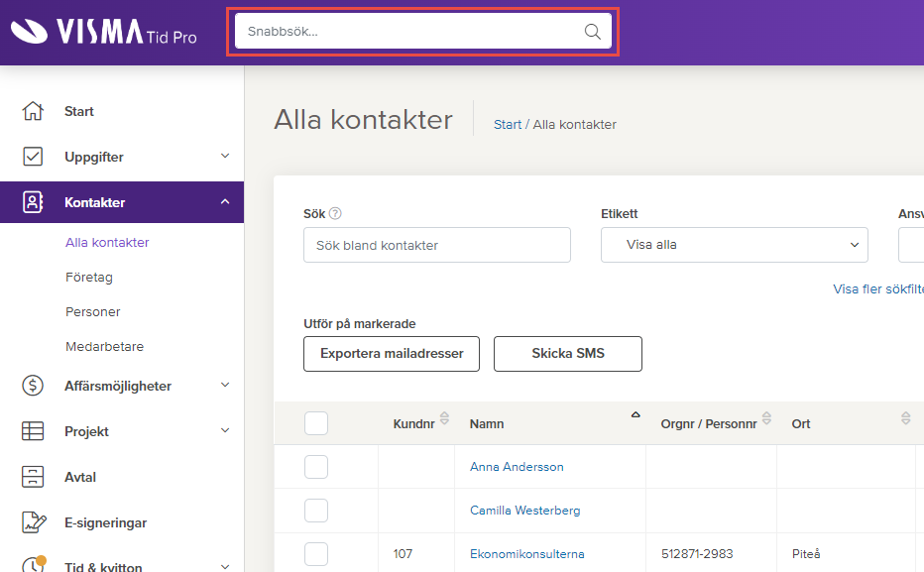Click the Affärsmöjligheter dollar icon

pos(33,386)
